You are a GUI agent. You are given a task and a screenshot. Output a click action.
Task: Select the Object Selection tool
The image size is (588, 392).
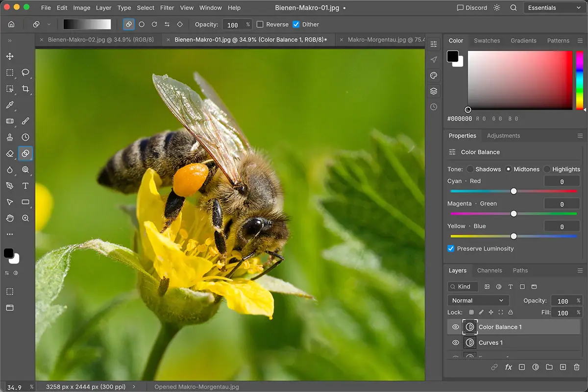point(10,89)
